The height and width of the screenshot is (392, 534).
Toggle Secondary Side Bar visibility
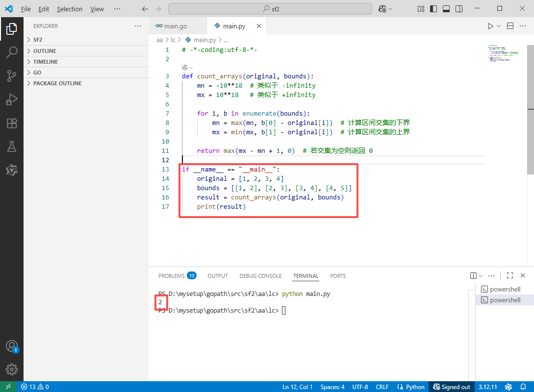point(459,9)
